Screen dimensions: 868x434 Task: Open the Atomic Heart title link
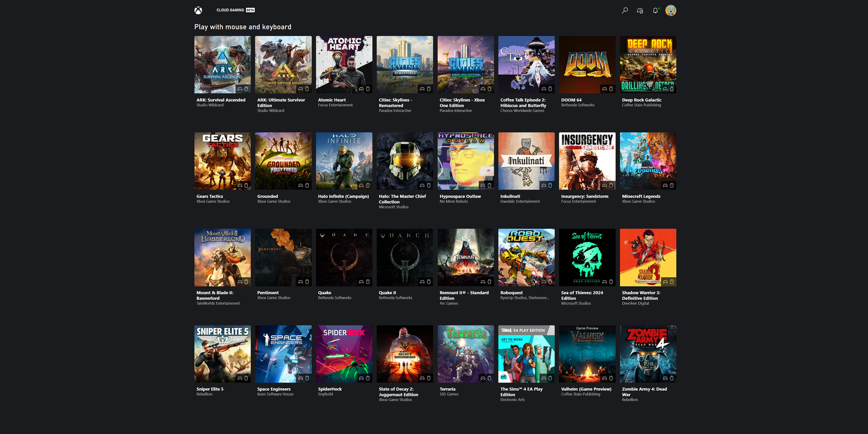[x=332, y=100]
